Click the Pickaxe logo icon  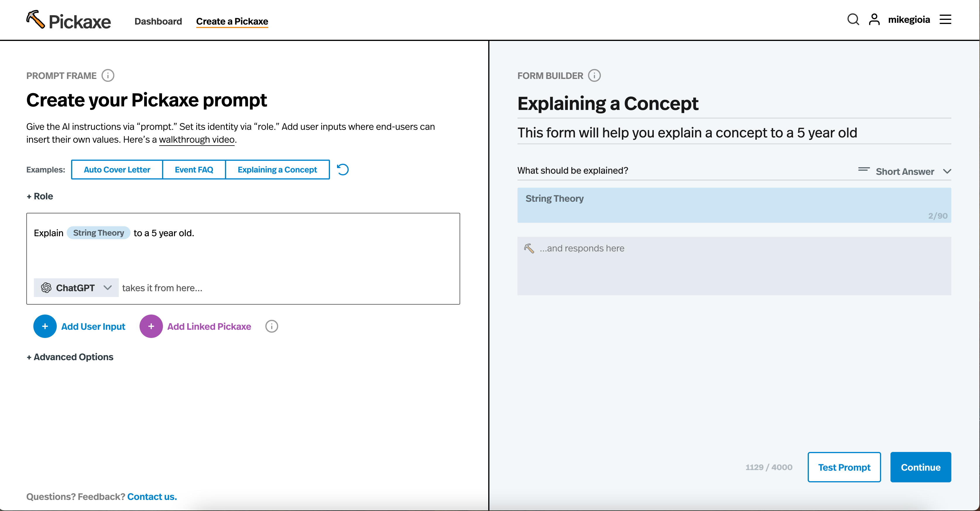35,19
